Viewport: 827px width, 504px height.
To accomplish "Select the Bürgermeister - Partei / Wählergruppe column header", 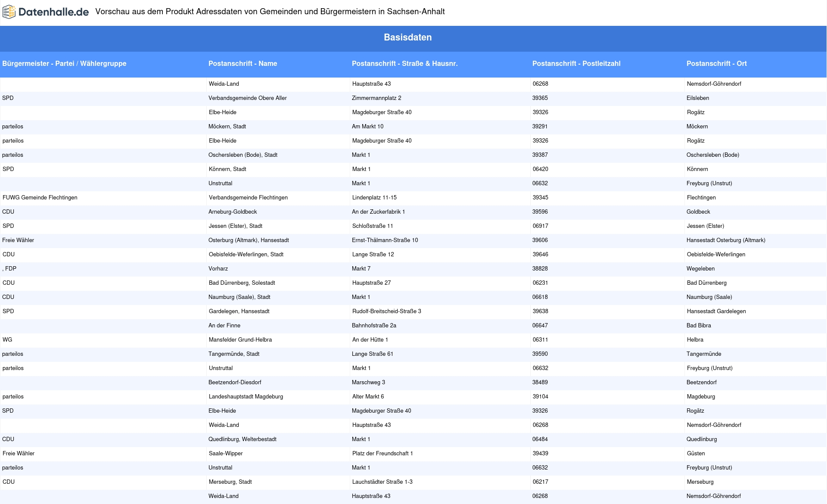I will (64, 64).
